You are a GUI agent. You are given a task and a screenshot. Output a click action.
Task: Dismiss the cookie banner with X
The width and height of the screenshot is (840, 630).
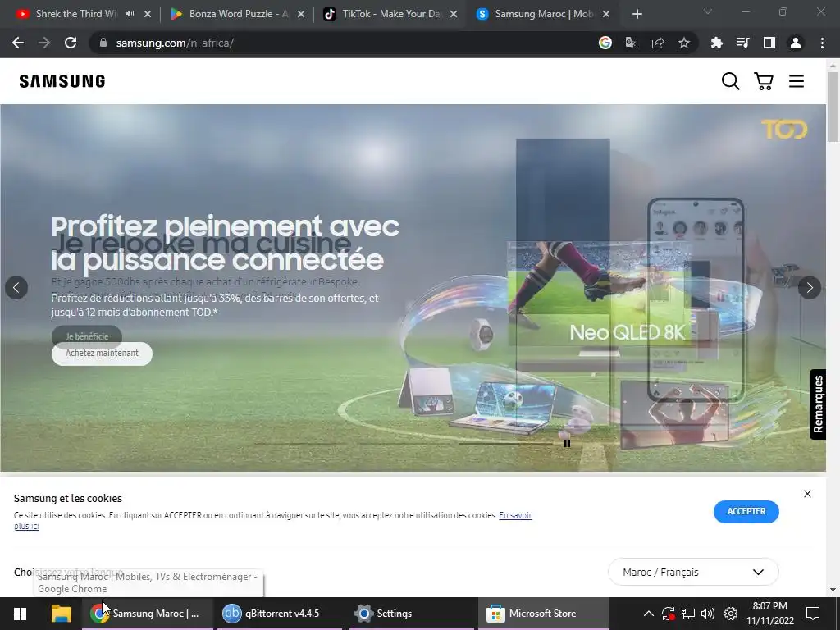pos(807,494)
